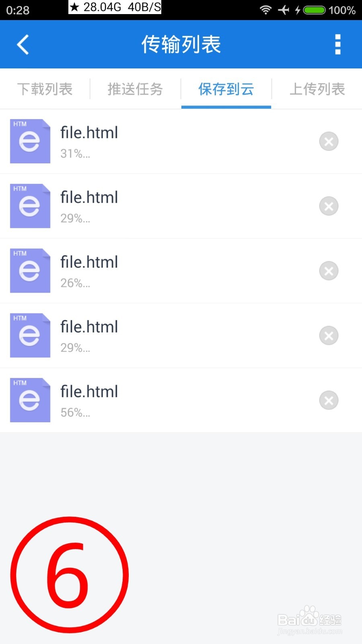362x644 pixels.
Task: Tap the Wi-Fi status bar icon
Action: pyautogui.click(x=265, y=10)
